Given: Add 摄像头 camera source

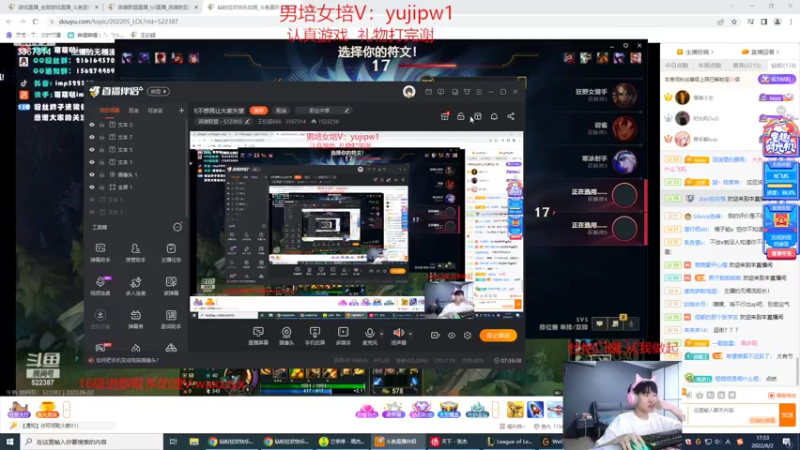Looking at the screenshot, I should [286, 336].
